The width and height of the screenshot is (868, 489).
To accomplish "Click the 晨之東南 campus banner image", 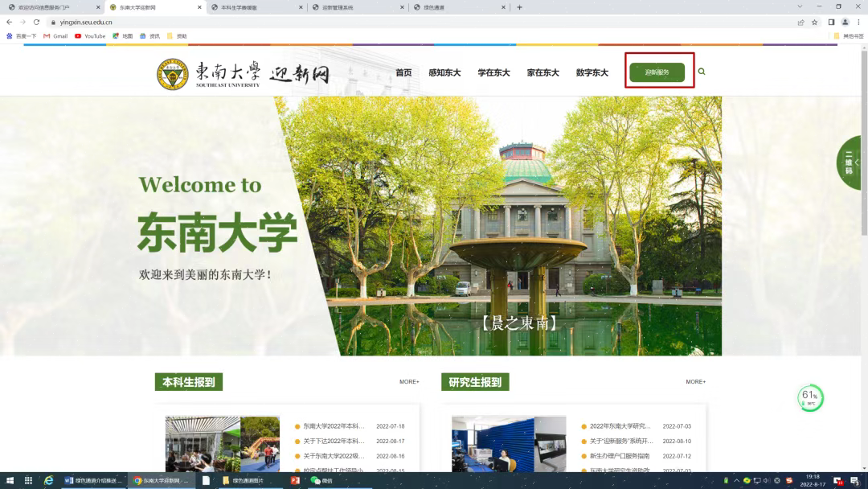I will [x=498, y=226].
